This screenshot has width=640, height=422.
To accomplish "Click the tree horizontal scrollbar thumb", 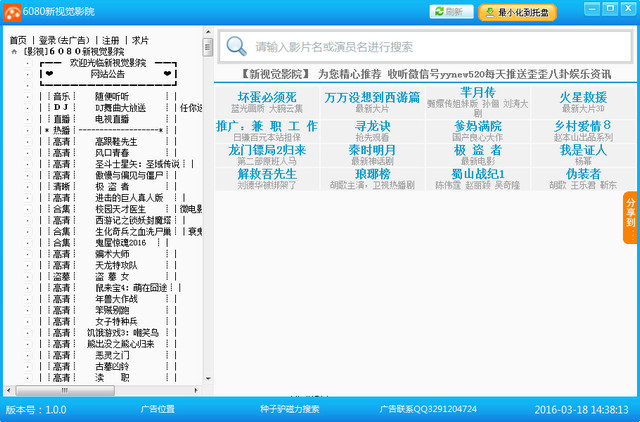I will point(65,391).
